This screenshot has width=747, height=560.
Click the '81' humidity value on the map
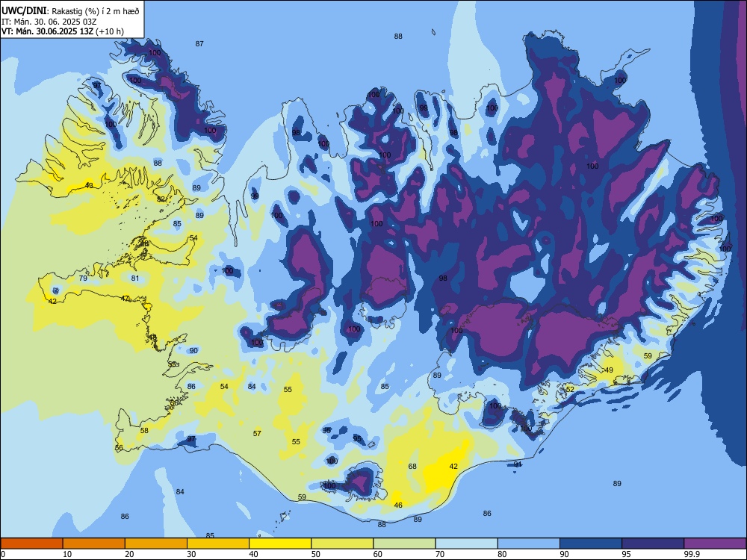pyautogui.click(x=135, y=278)
